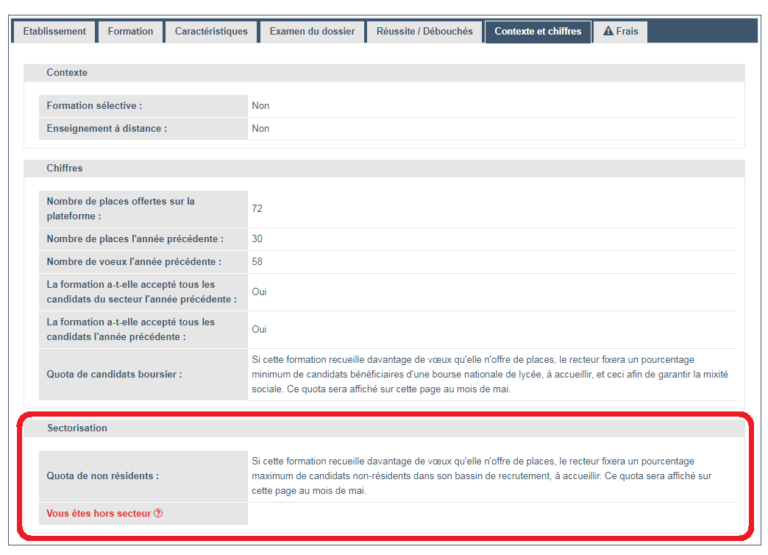This screenshot has width=768, height=555.
Task: Click the non-residents quota description text
Action: point(480,476)
